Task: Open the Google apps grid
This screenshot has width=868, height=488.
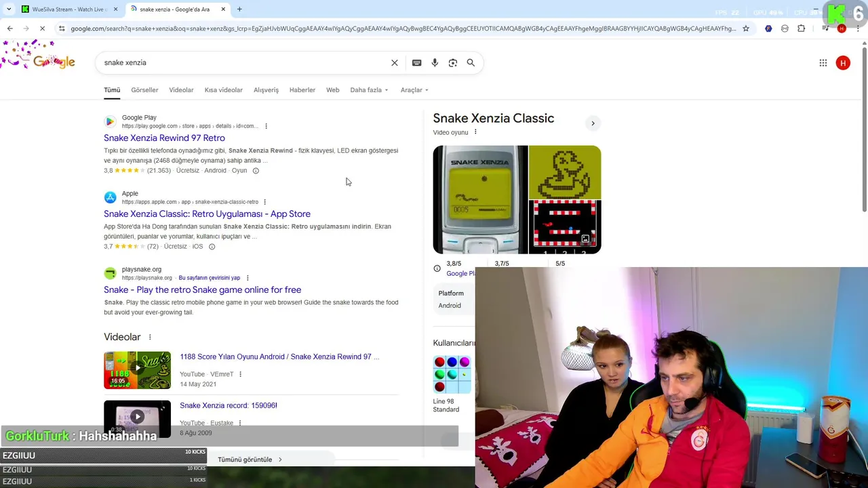Action: coord(823,62)
